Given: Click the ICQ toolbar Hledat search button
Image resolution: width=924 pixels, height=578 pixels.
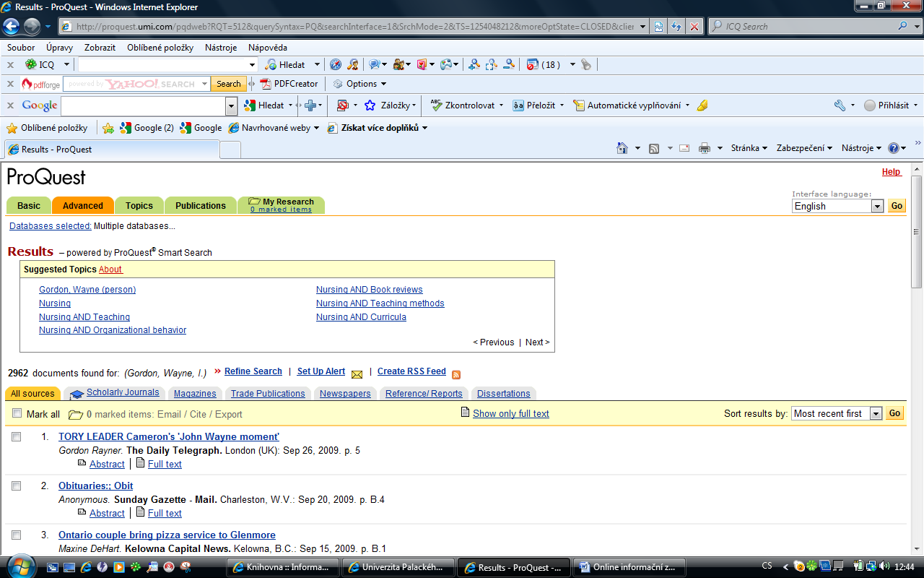Looking at the screenshot, I should [286, 64].
